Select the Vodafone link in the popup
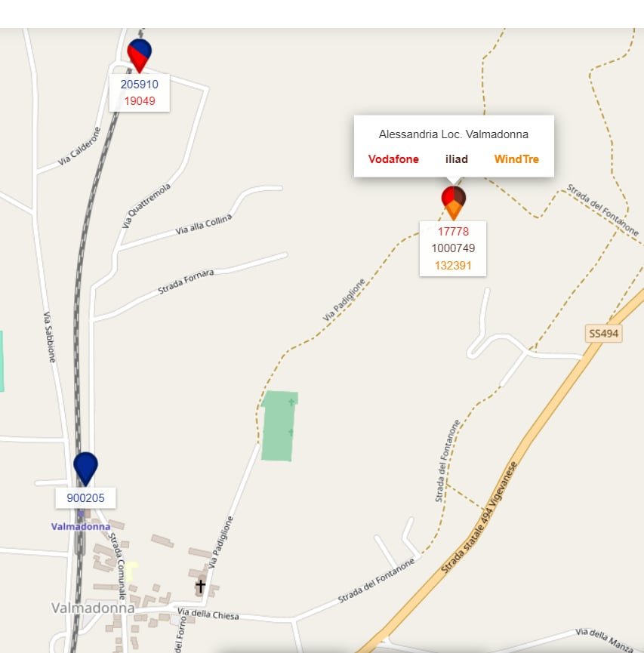Screen dimensions: 644x653 (393, 159)
